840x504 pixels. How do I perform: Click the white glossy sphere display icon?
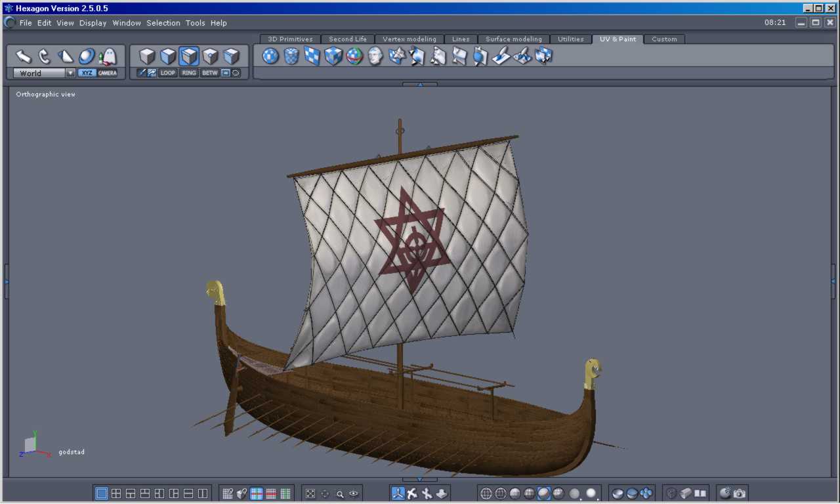coord(591,493)
